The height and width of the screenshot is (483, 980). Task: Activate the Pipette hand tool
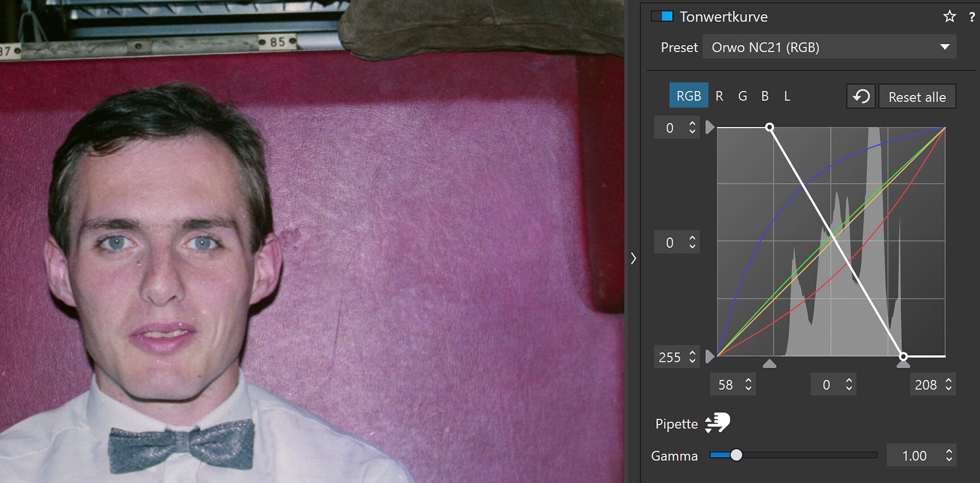point(717,423)
